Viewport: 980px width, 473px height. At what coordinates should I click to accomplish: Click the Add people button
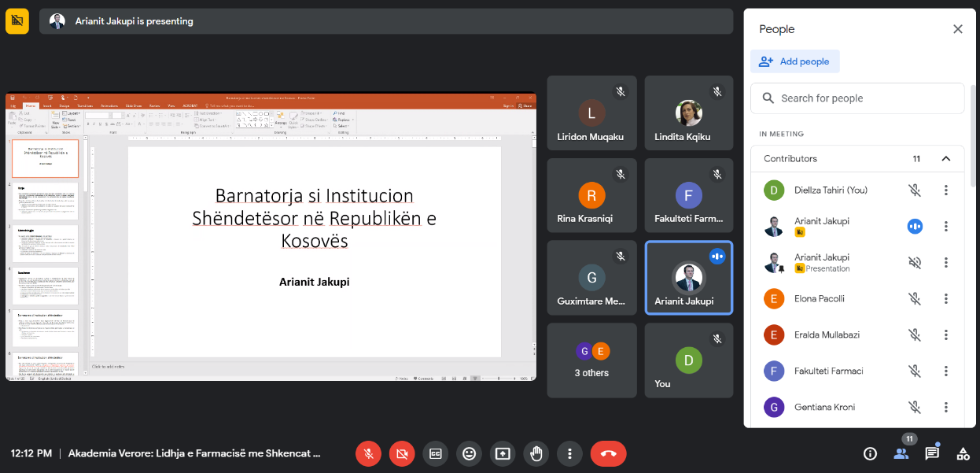(x=795, y=61)
